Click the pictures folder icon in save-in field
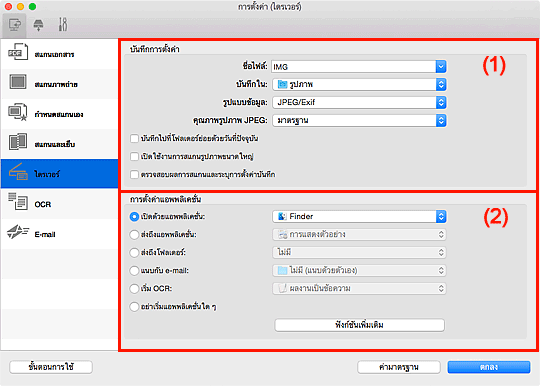This screenshot has height=386, width=540. click(282, 84)
